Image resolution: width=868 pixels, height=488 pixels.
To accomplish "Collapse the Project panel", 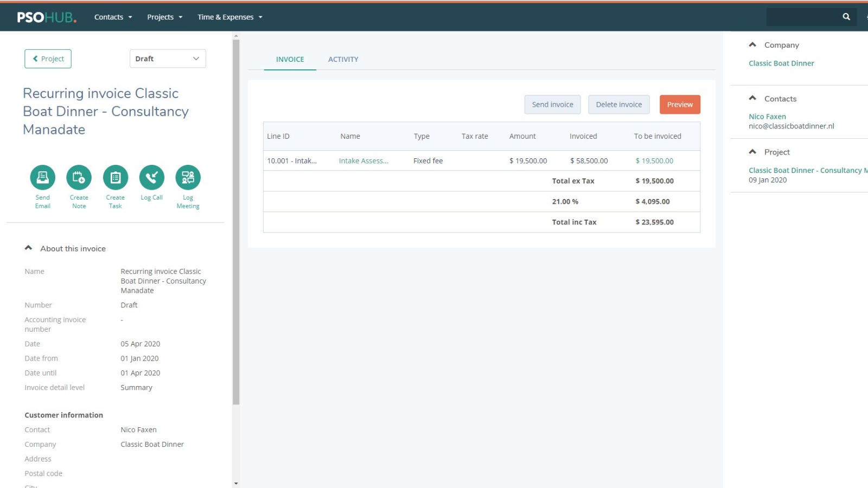I will [752, 152].
